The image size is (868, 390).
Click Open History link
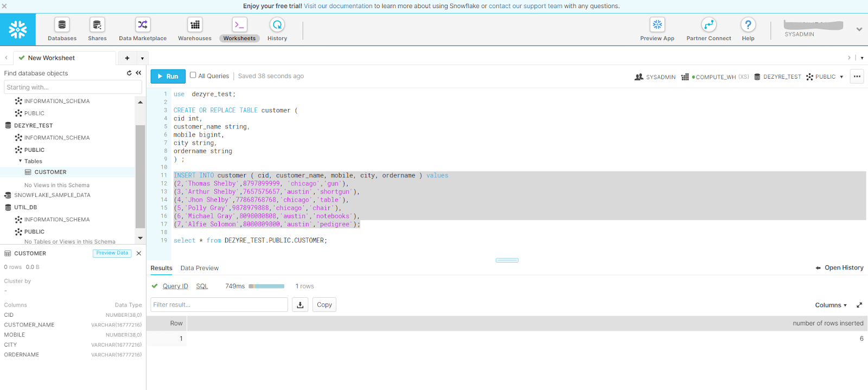839,268
